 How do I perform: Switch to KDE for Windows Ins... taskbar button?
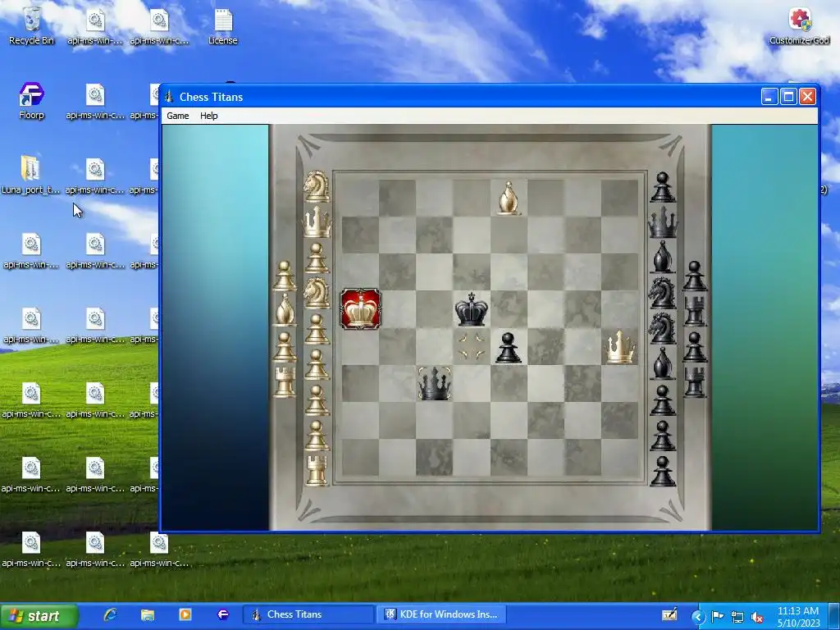pos(442,614)
